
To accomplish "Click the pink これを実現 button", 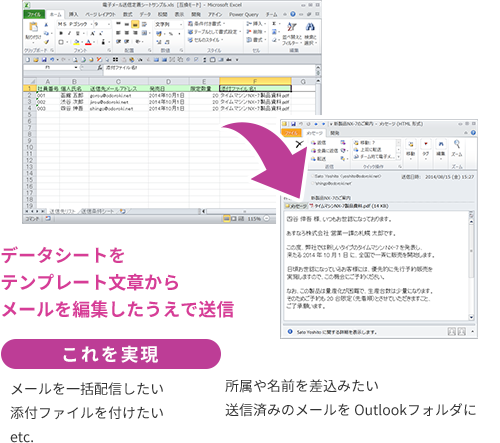I will point(111,354).
